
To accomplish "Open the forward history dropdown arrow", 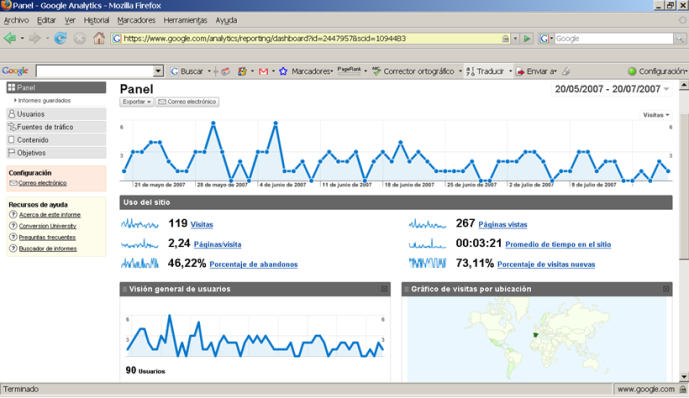I will point(47,38).
